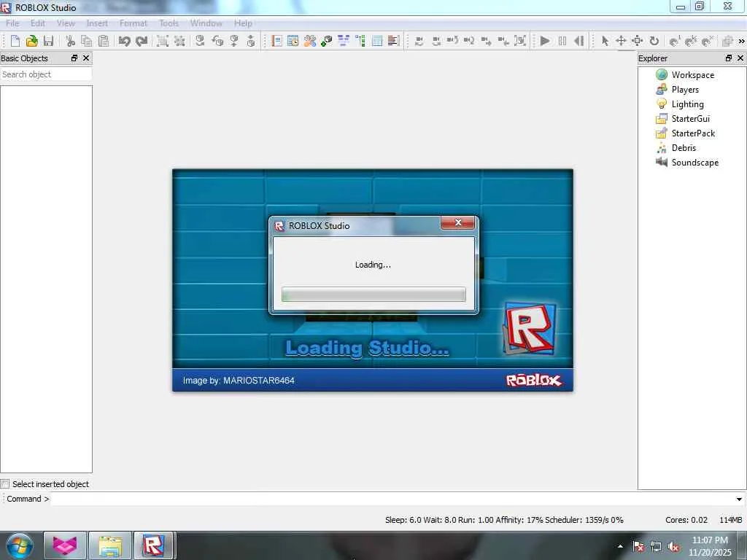Image resolution: width=747 pixels, height=560 pixels.
Task: Enable the Select inserted object checkbox
Action: click(5, 484)
